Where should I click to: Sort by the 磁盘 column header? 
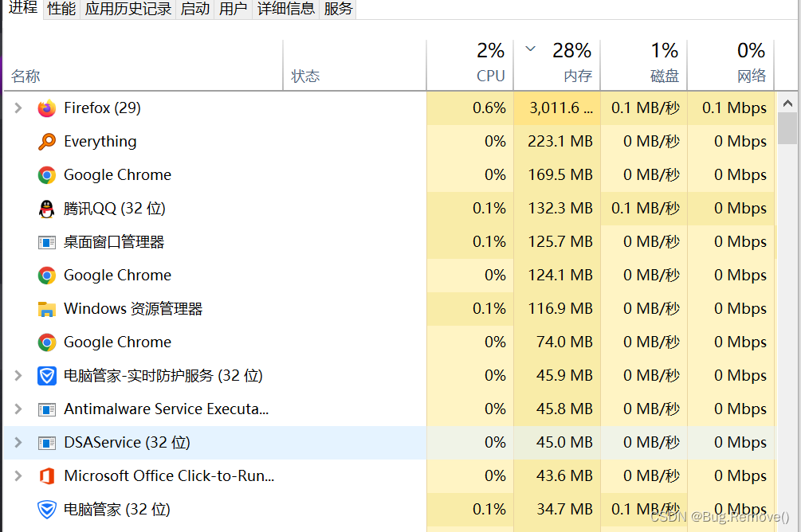(x=644, y=65)
